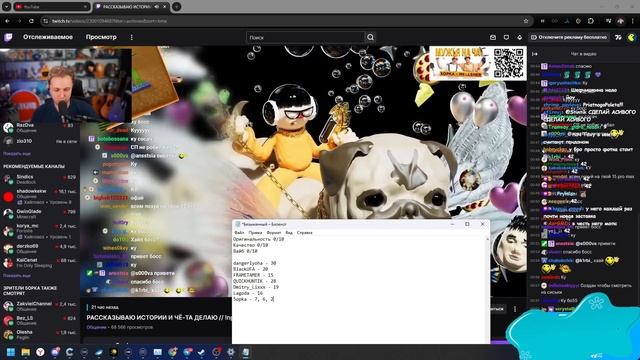Click the Twitch home logo
This screenshot has width=640, height=360.
tap(8, 38)
